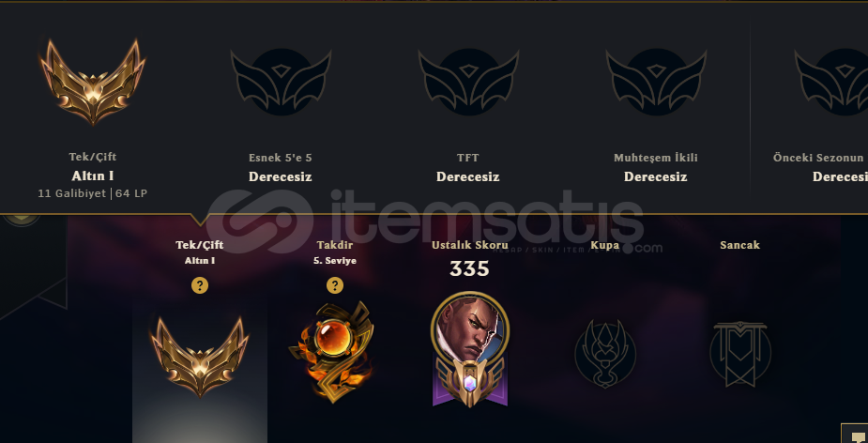Open the Sancak banner emblem
This screenshot has width=868, height=443.
tap(740, 354)
